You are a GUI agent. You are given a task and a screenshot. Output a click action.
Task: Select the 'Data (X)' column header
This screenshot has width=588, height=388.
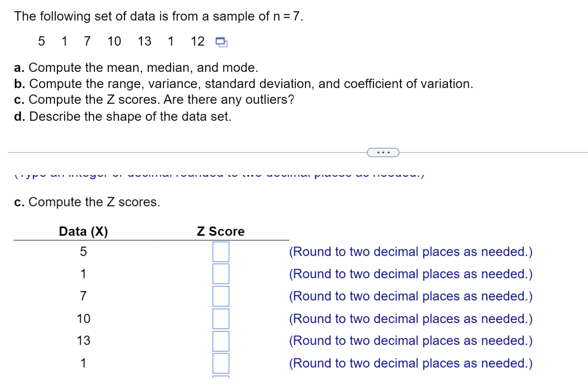pos(83,231)
